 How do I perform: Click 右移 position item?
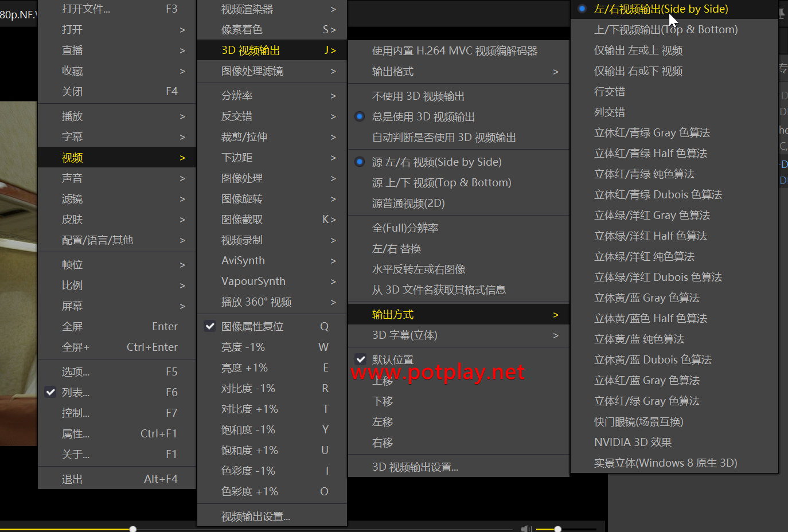(x=459, y=443)
